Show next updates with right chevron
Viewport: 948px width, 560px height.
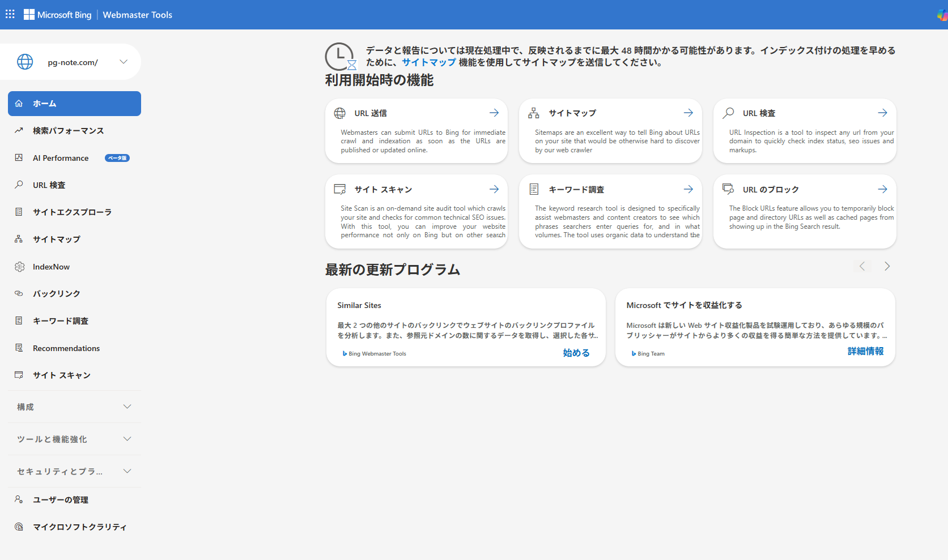coord(887,266)
